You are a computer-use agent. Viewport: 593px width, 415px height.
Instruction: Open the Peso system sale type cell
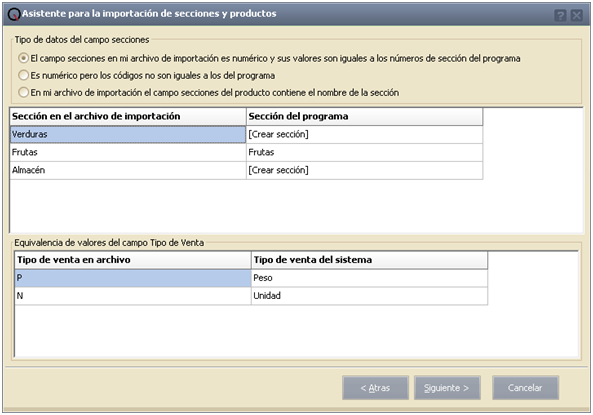pyautogui.click(x=369, y=278)
